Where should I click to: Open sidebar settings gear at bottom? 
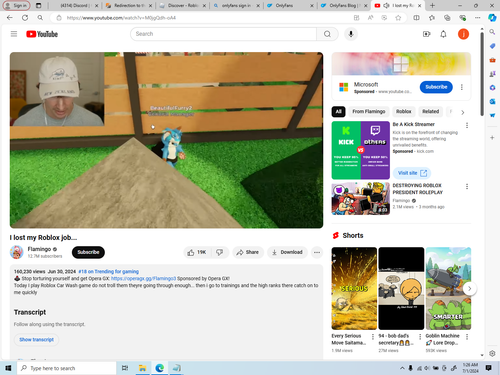point(492,353)
